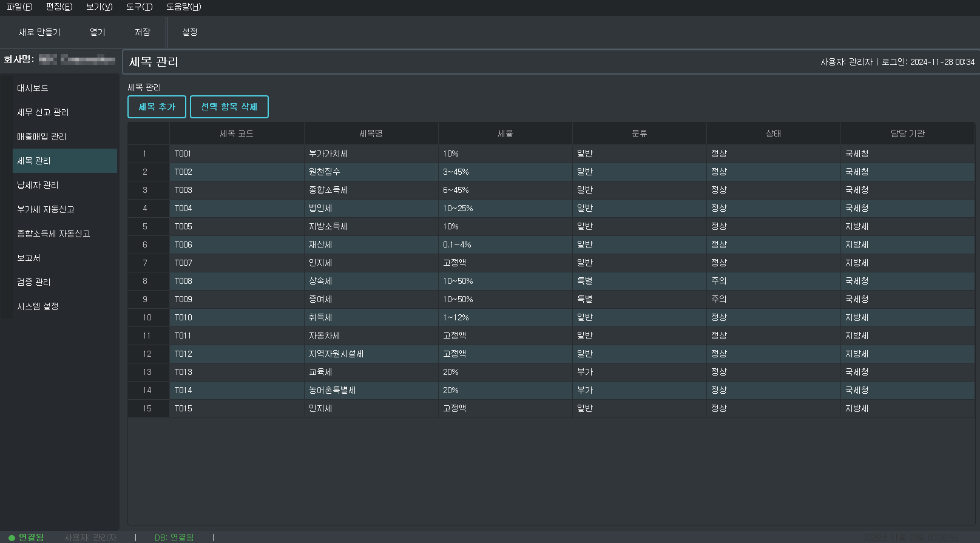Select 부가세 자동신고 in the sidebar
This screenshot has width=980, height=543.
coord(46,209)
